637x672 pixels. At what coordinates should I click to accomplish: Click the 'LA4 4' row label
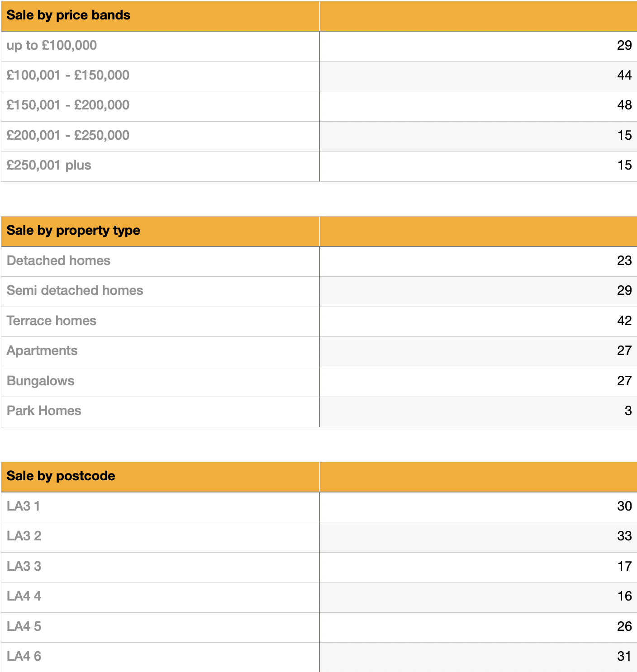[x=24, y=596]
